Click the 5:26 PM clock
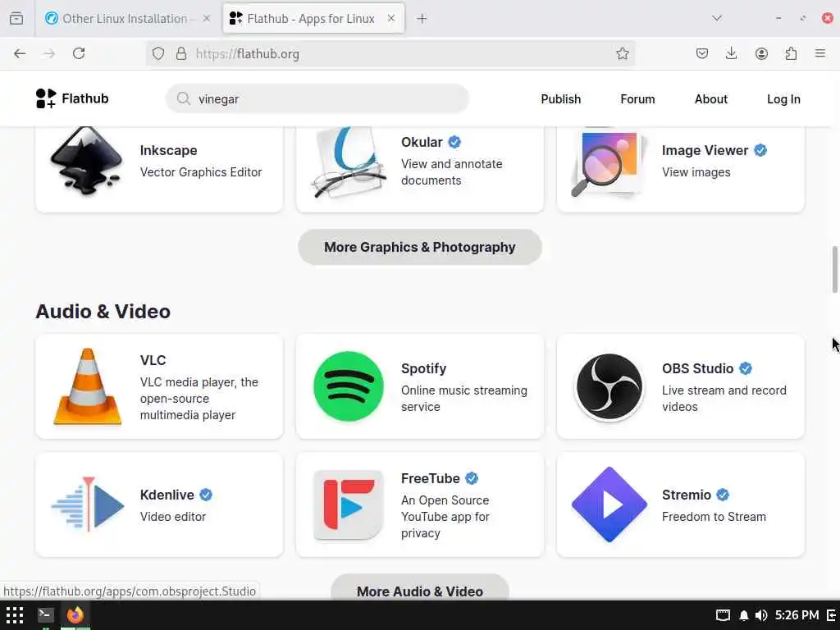Image resolution: width=840 pixels, height=630 pixels. pyautogui.click(x=797, y=615)
